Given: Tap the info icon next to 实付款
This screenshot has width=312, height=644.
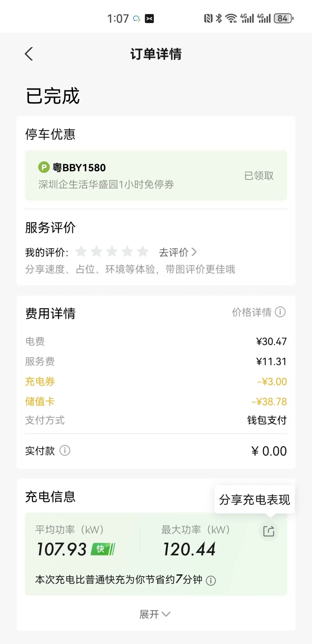Looking at the screenshot, I should point(65,450).
